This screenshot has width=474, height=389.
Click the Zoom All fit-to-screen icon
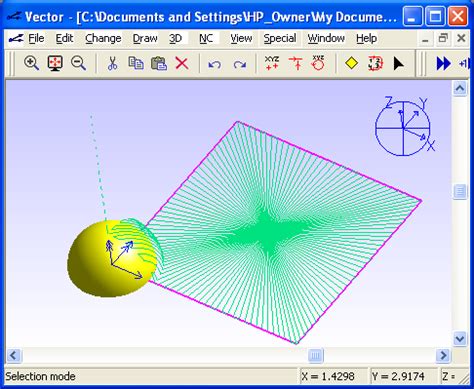pos(55,63)
